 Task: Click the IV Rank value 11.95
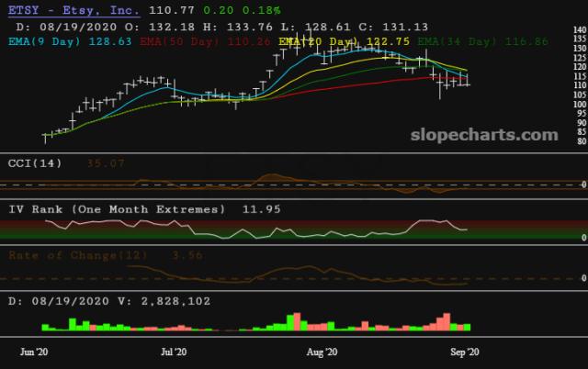(257, 209)
